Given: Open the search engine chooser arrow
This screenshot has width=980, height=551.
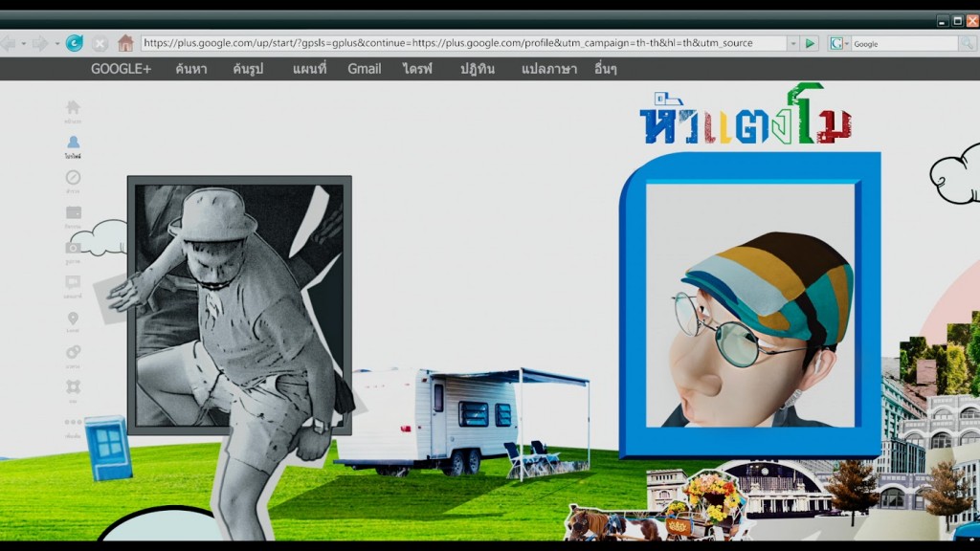Looking at the screenshot, I should click(x=847, y=44).
